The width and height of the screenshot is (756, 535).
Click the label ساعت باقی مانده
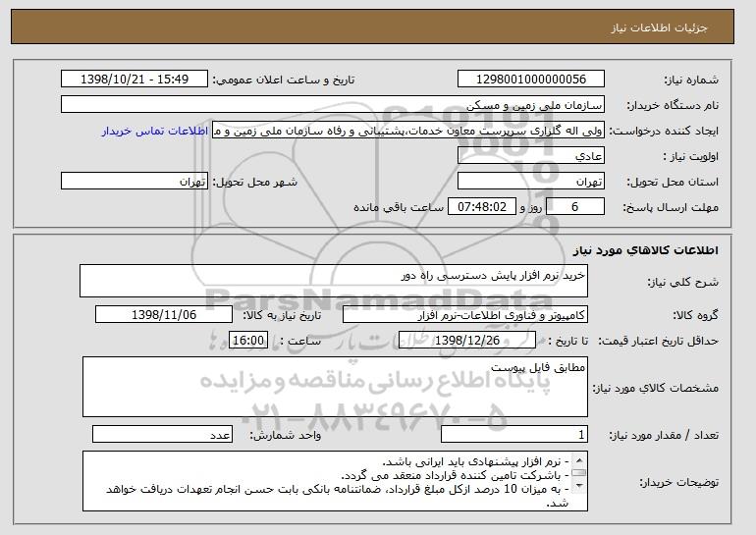pos(399,207)
